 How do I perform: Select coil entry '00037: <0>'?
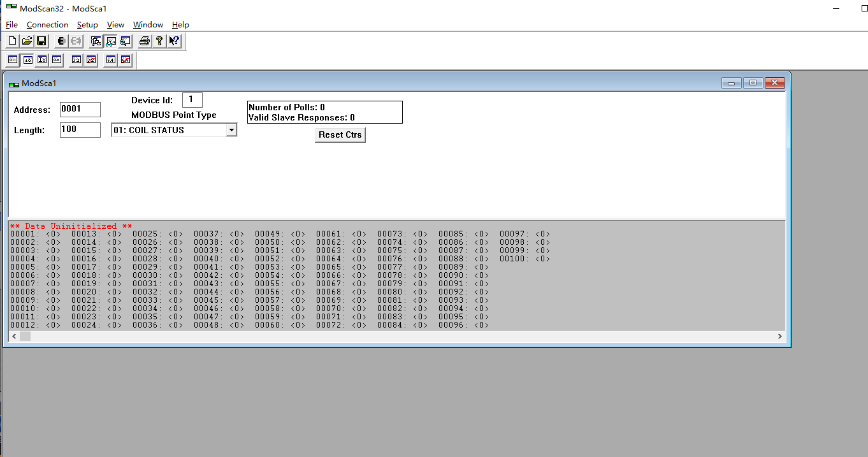click(219, 234)
